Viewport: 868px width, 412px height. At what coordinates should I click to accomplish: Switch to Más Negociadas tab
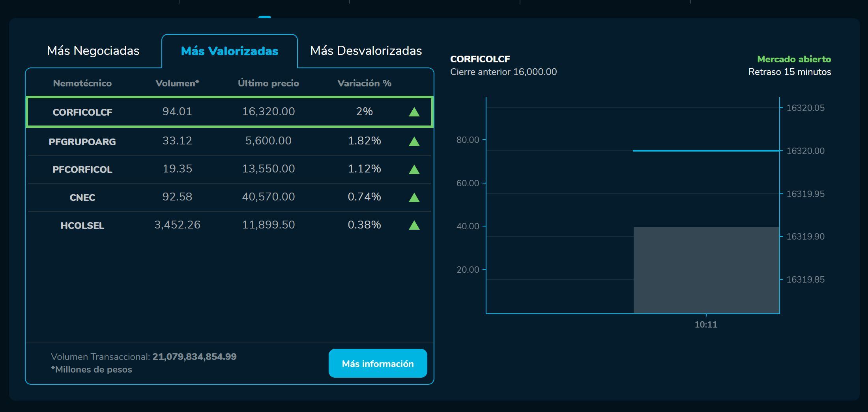click(x=93, y=51)
